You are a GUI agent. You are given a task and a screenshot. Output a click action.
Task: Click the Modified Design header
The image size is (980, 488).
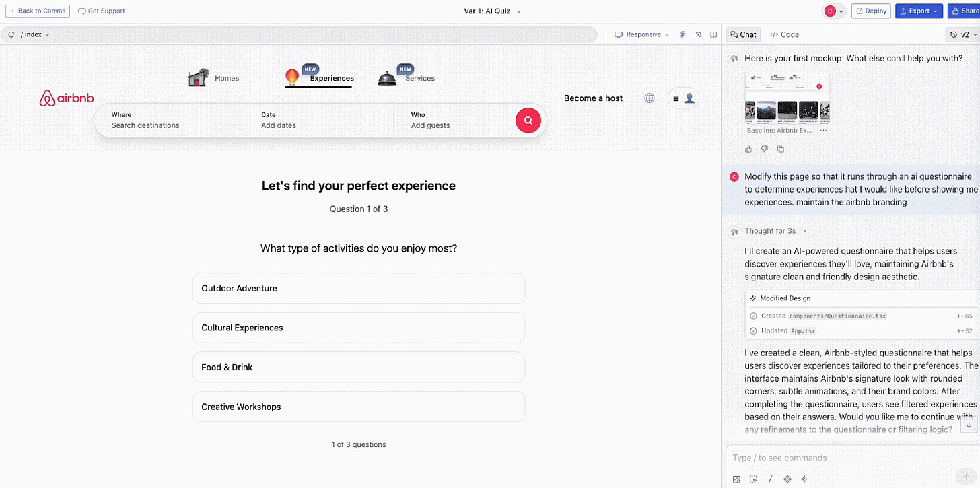coord(785,298)
